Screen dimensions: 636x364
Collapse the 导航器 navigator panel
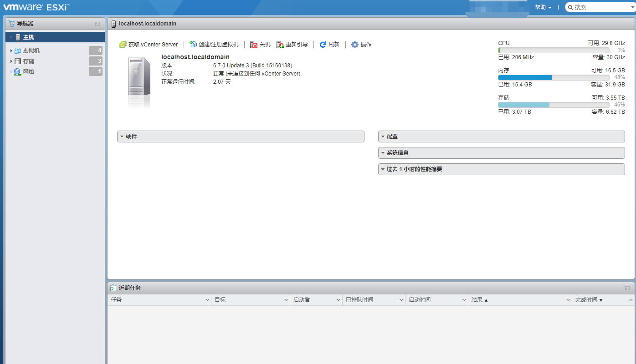pyautogui.click(x=97, y=24)
